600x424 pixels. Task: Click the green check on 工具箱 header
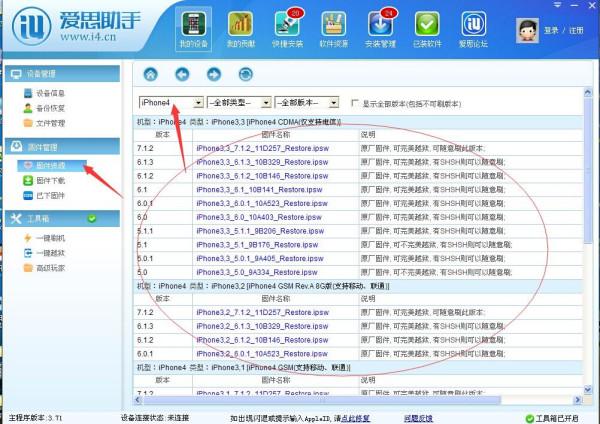tap(92, 219)
